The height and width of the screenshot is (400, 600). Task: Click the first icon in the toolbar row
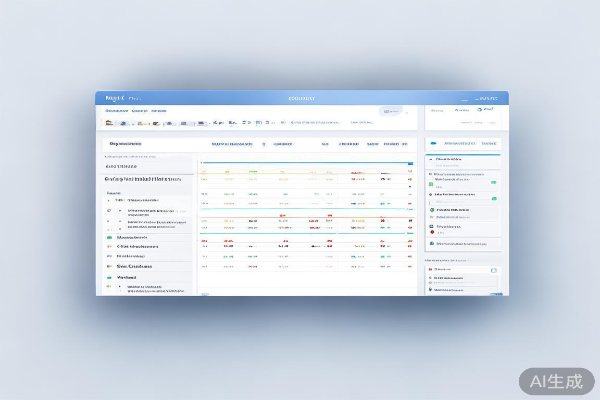pos(110,123)
